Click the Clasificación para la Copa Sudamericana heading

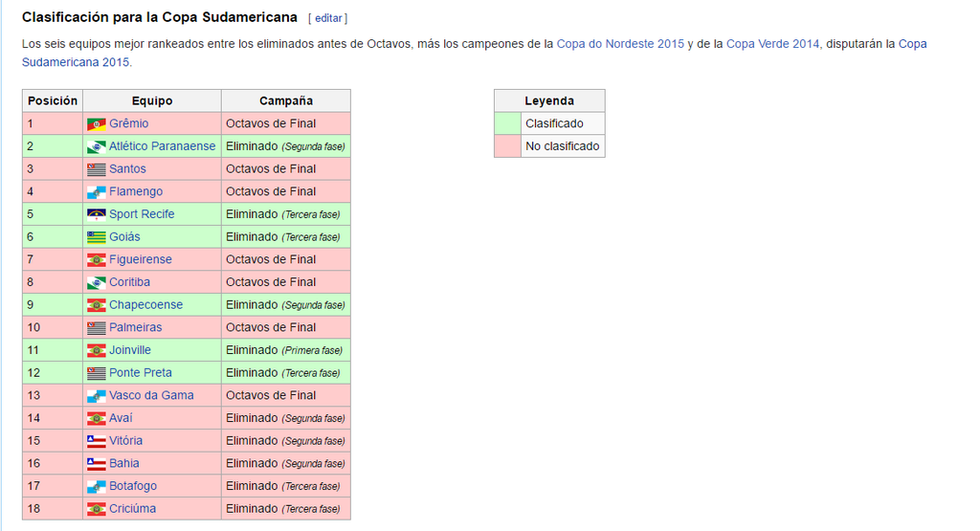(x=160, y=17)
